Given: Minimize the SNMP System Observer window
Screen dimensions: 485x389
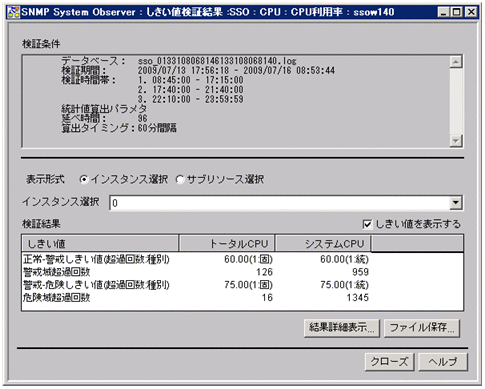Looking at the screenshot, I should coord(443,13).
